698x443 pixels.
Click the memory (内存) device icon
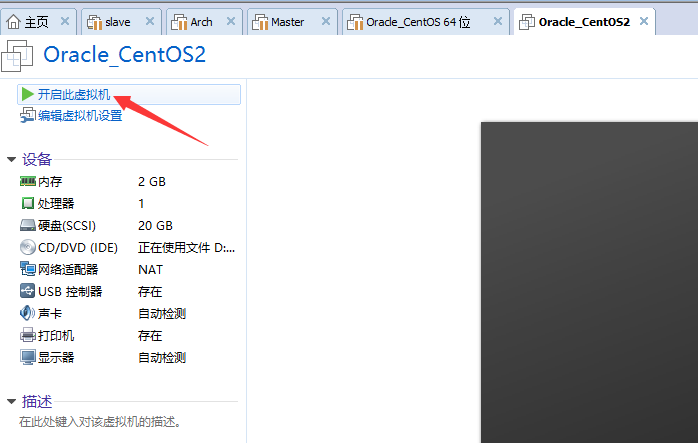(28, 181)
